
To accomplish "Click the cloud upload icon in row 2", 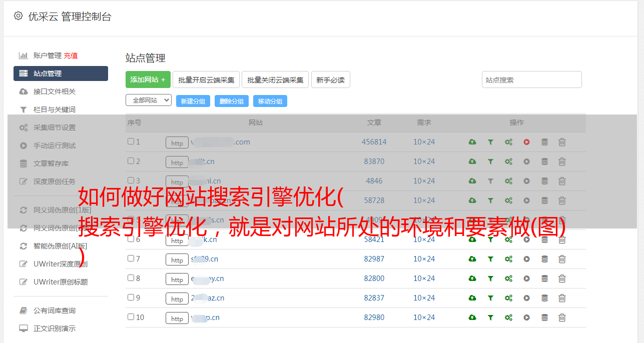I will 472,161.
